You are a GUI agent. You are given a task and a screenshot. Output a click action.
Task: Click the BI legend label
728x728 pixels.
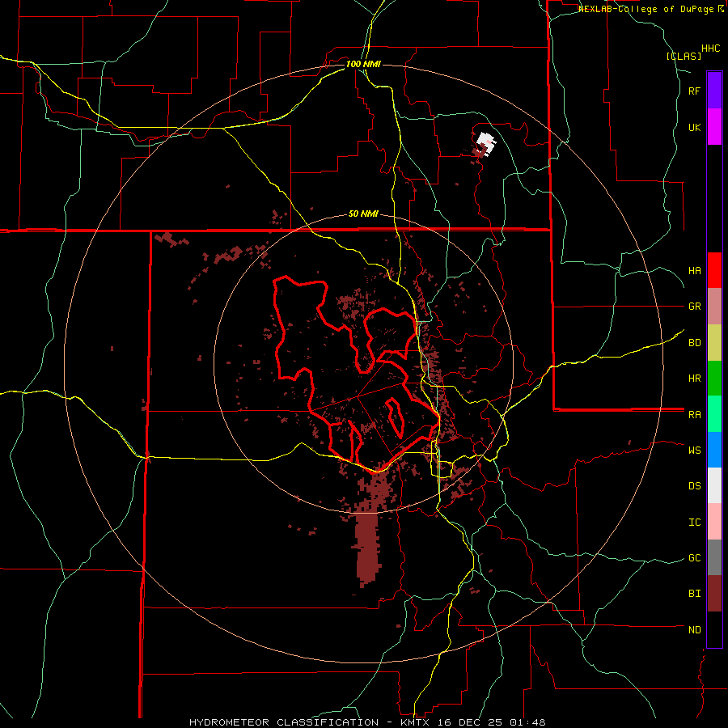(x=695, y=594)
